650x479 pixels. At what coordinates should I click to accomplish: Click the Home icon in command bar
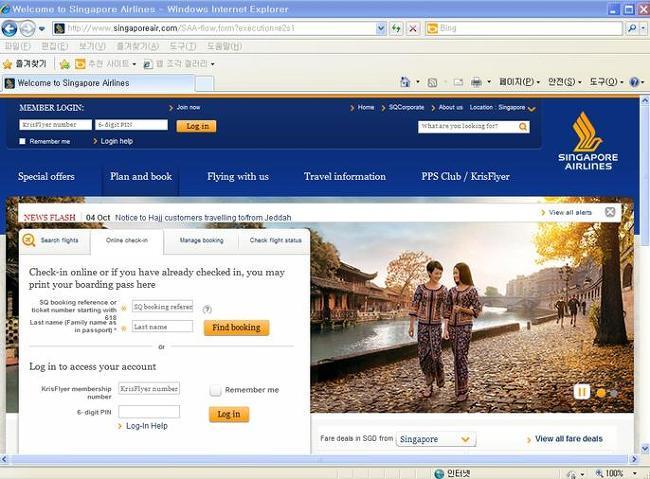(405, 82)
